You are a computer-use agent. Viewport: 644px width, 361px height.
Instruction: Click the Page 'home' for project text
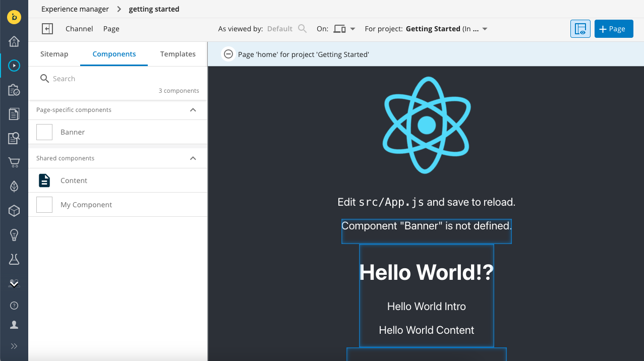pos(304,54)
